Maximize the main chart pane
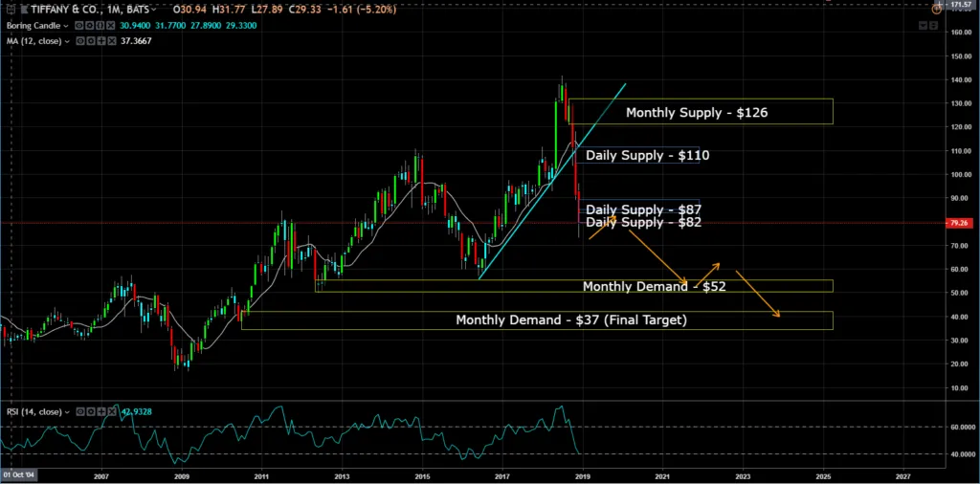This screenshot has width=980, height=484. (934, 26)
